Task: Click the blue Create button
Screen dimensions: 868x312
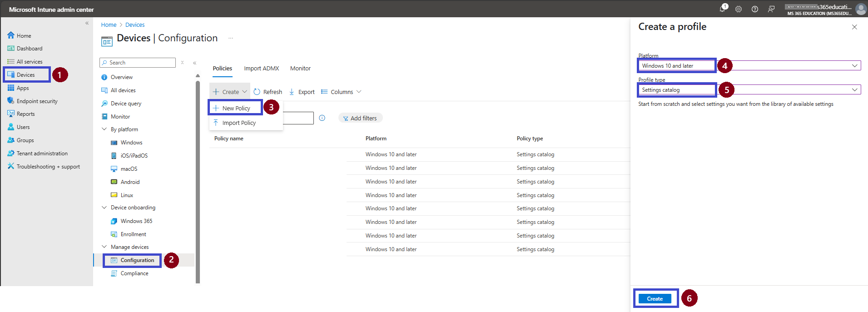Action: tap(655, 298)
